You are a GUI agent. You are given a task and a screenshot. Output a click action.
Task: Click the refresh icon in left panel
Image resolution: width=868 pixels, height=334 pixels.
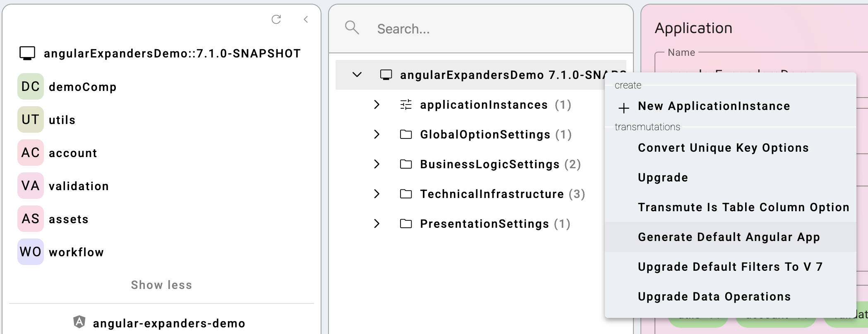(276, 19)
